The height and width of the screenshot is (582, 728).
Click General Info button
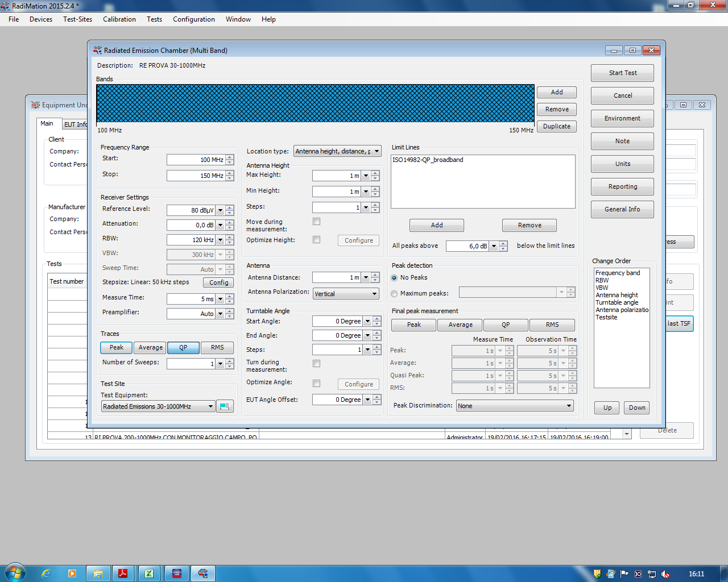tap(622, 209)
